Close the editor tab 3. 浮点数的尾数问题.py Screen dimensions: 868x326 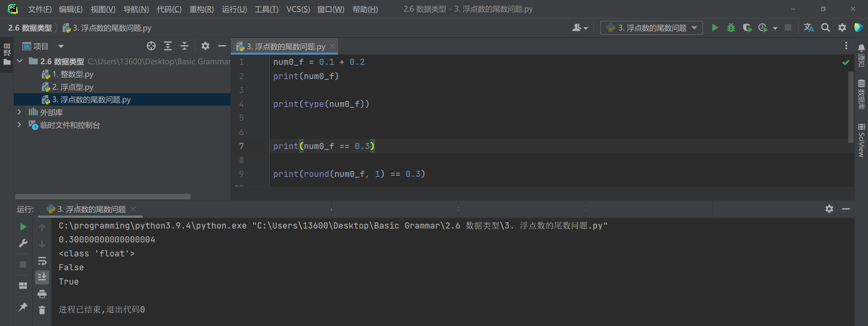(332, 46)
